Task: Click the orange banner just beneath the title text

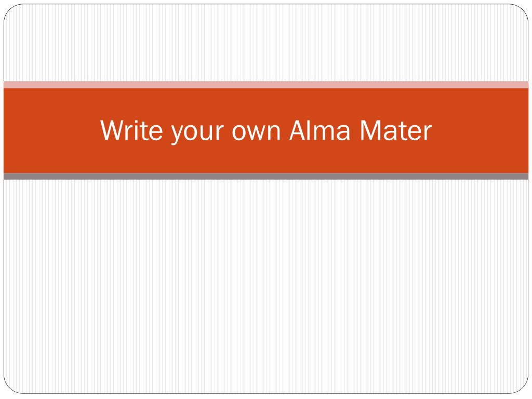Action: pyautogui.click(x=266, y=159)
